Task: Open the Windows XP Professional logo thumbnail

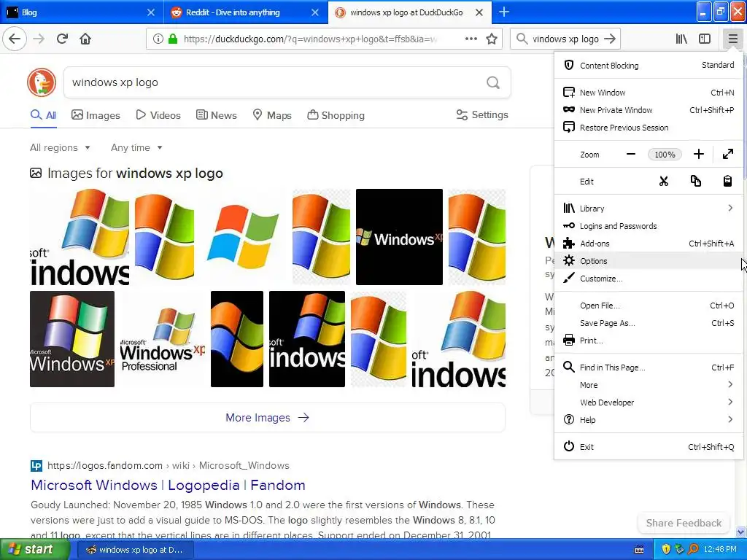Action: (x=163, y=339)
